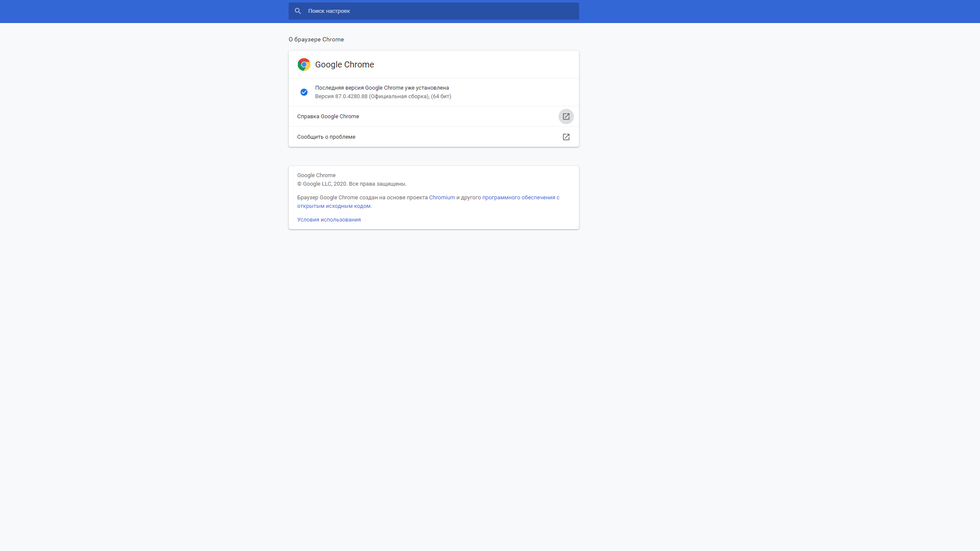Click "Последняя версия Google Chrome уже установлена" text

coord(382,88)
